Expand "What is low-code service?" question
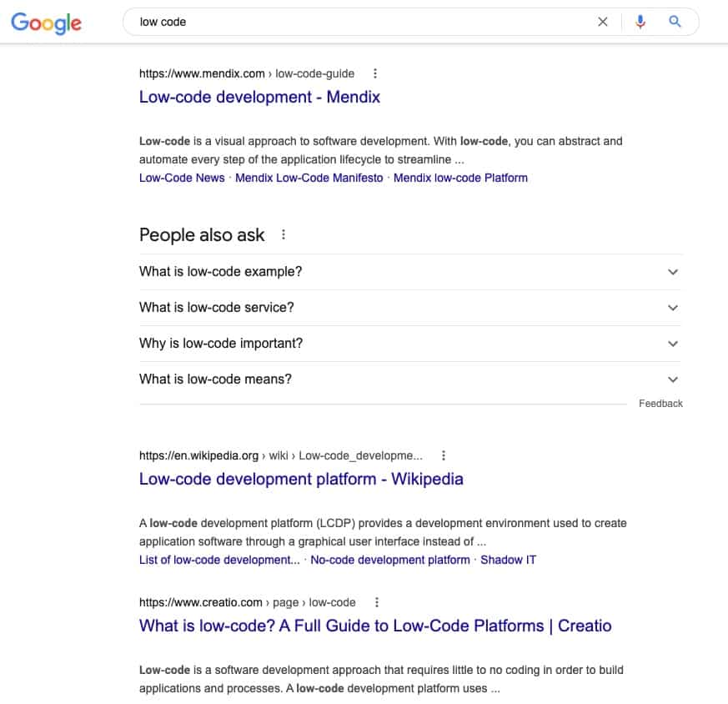728x704 pixels. pyautogui.click(x=410, y=308)
